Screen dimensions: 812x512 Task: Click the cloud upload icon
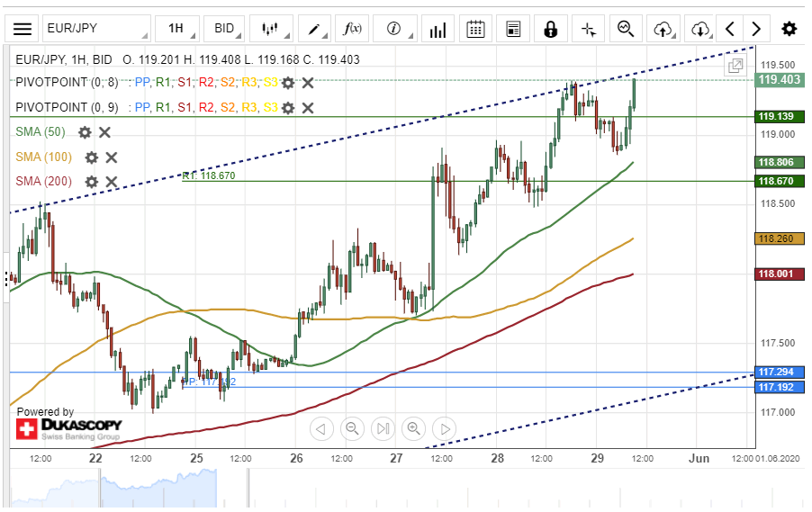pos(663,29)
